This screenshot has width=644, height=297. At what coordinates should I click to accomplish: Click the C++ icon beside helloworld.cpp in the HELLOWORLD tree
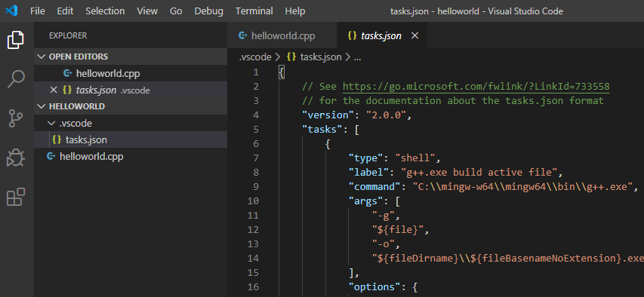tap(51, 156)
